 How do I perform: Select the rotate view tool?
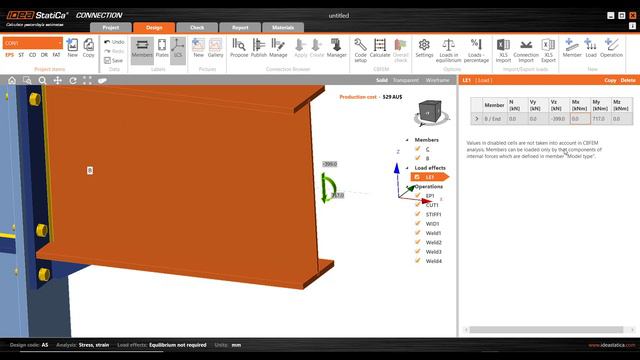73,80
